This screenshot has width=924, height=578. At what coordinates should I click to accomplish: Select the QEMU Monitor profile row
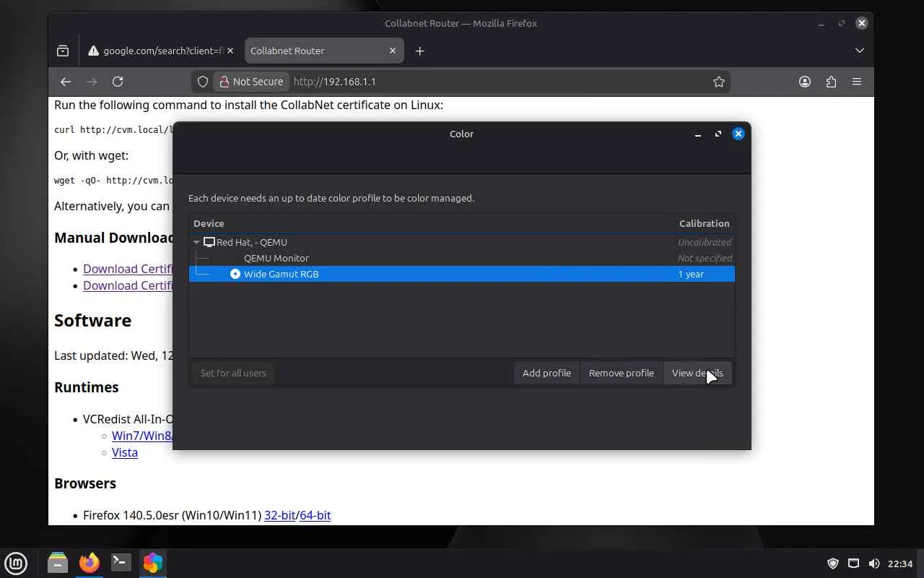tap(462, 258)
